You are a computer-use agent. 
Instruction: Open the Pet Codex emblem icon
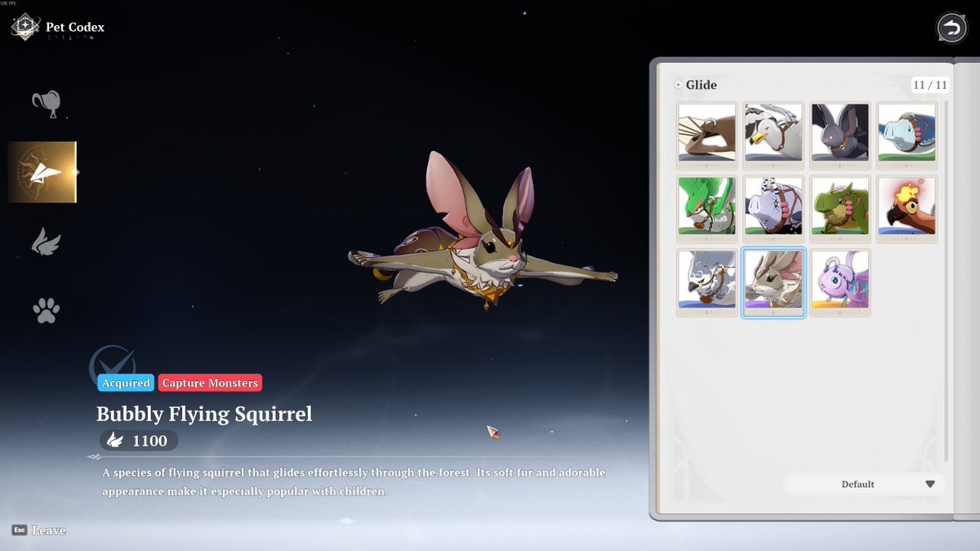pyautogui.click(x=25, y=27)
